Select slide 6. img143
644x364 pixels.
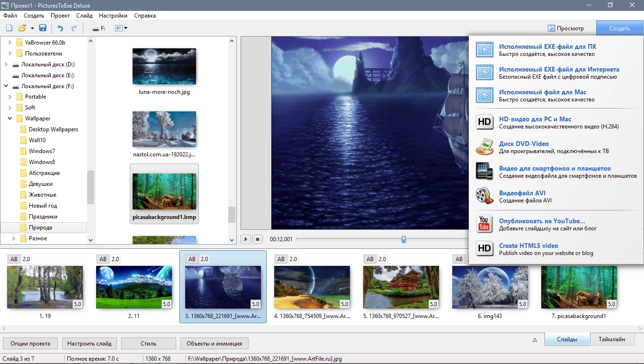[x=490, y=287]
